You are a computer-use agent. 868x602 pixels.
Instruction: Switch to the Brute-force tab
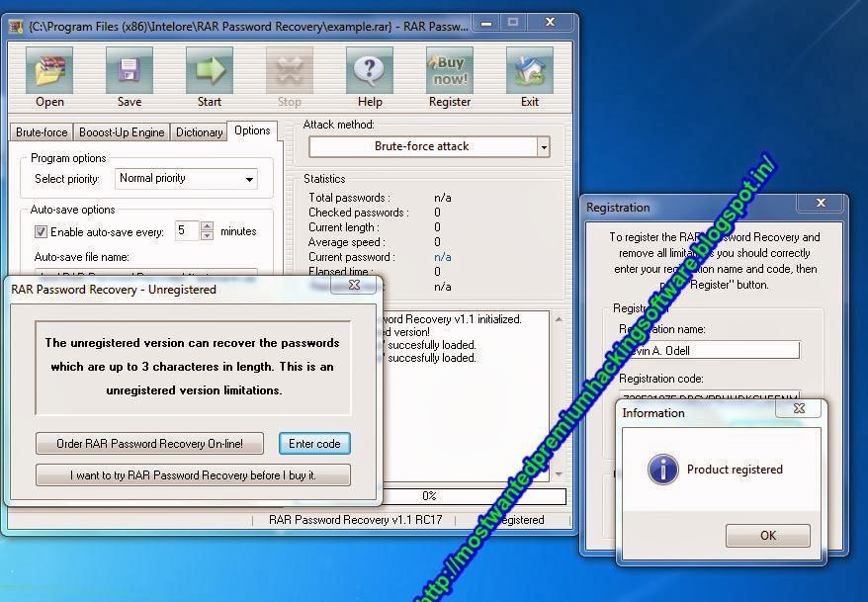pos(42,132)
